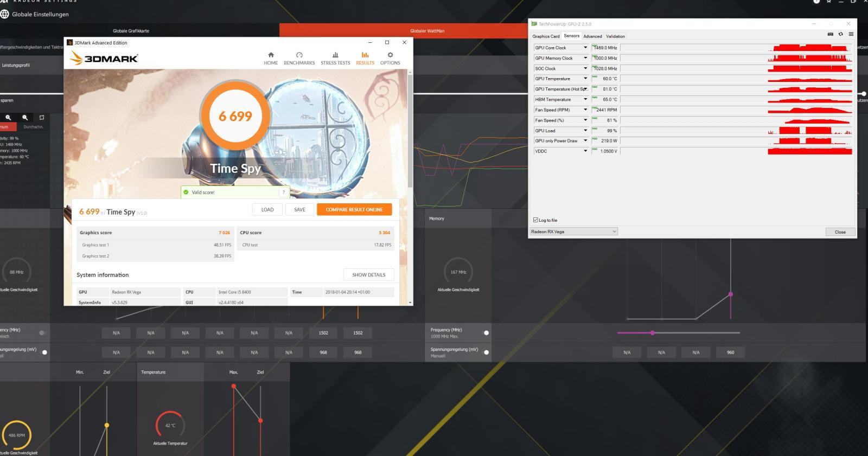Click the Close button in GPU-Z
The image size is (868, 456).
[840, 232]
